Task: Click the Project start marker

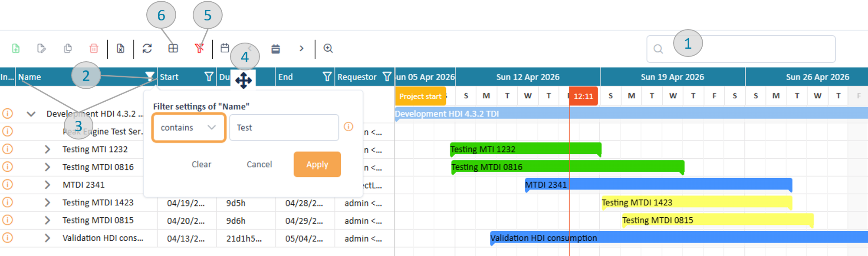Action: click(420, 96)
